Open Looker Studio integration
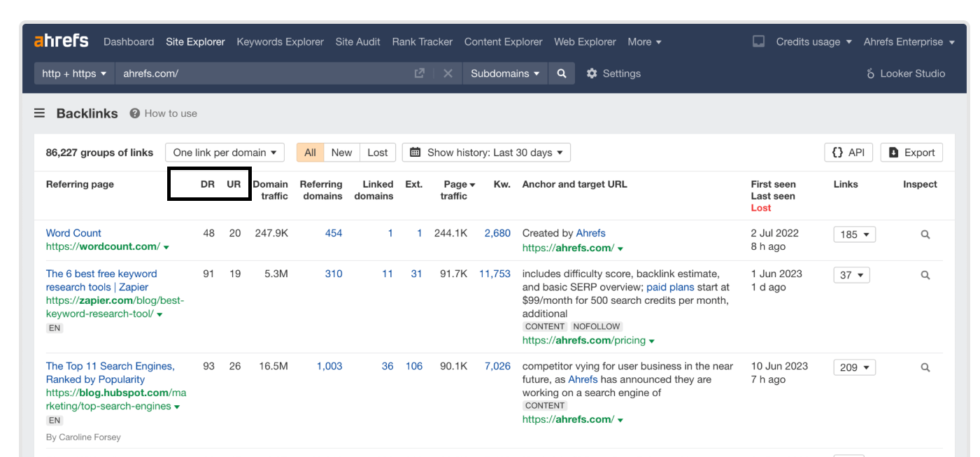Viewport: 980px width, 457px height. [906, 73]
